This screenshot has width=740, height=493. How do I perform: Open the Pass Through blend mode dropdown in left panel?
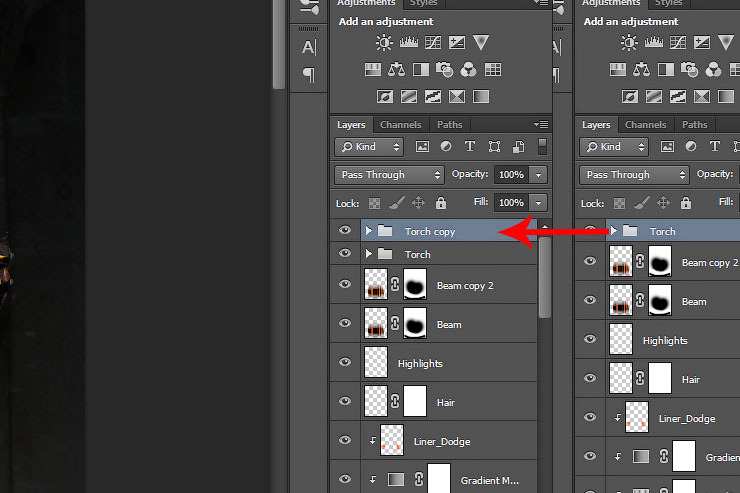tap(389, 174)
